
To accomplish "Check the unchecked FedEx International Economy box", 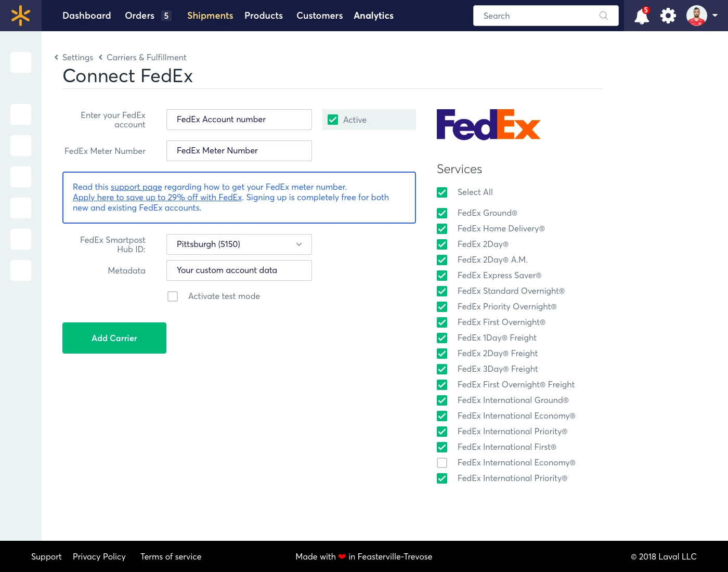I will tap(442, 463).
